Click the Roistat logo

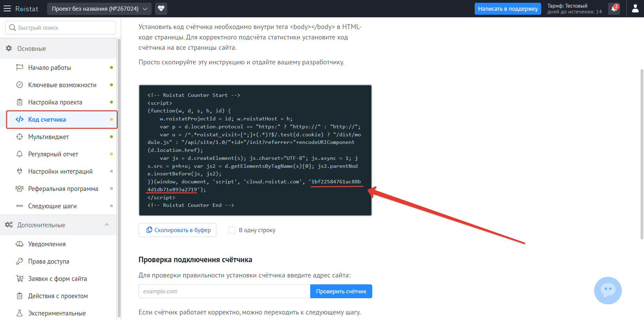pyautogui.click(x=27, y=9)
